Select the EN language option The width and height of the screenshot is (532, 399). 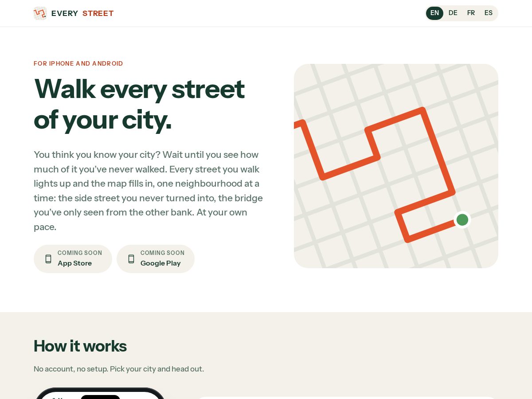click(434, 13)
